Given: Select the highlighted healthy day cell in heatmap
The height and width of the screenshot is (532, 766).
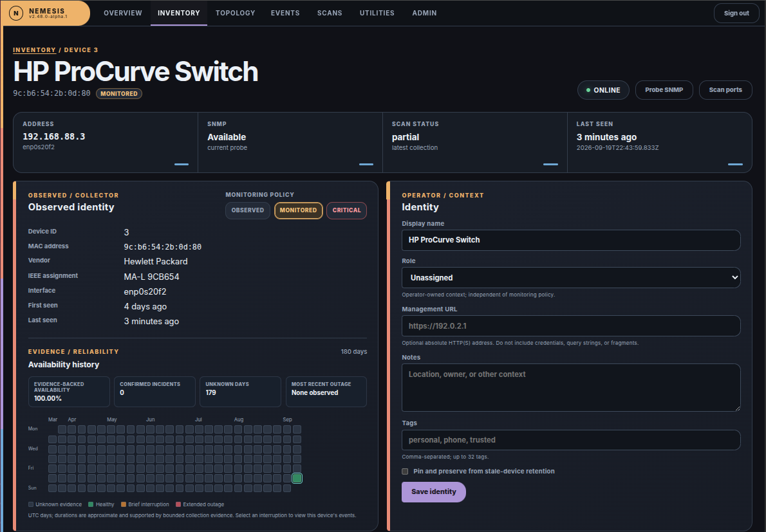Looking at the screenshot, I should [297, 479].
